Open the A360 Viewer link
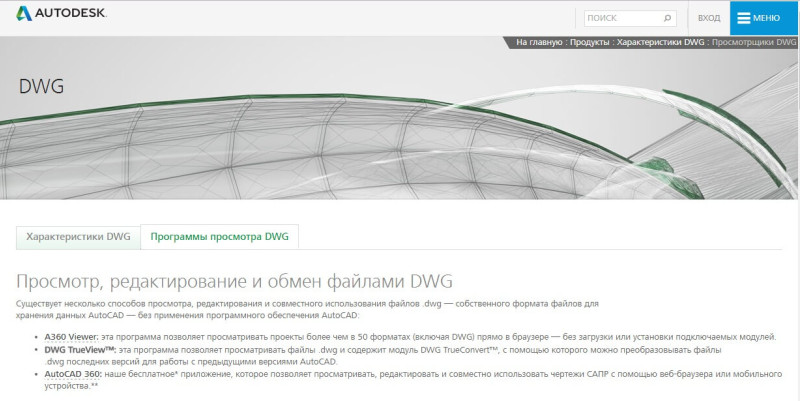The width and height of the screenshot is (800, 401). point(71,337)
